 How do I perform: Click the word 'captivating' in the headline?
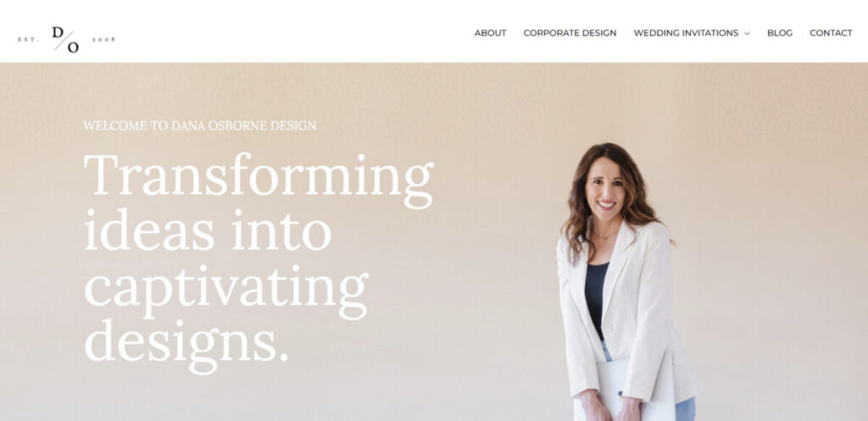pos(225,290)
